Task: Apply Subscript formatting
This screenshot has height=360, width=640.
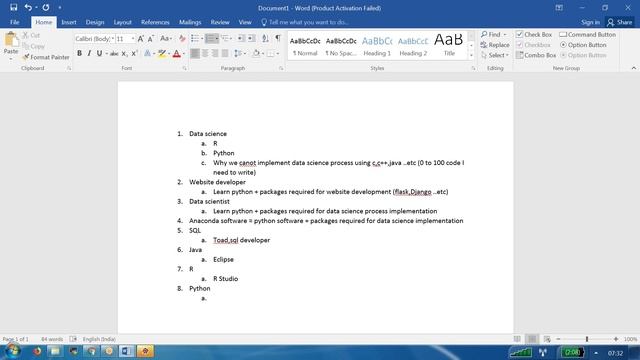Action: click(x=124, y=53)
